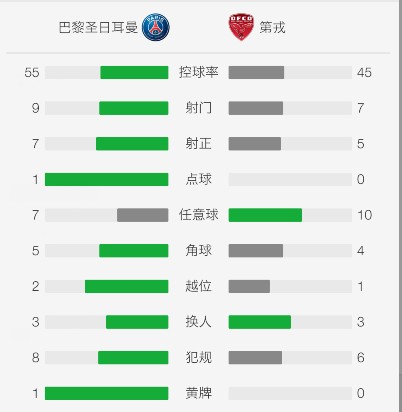
Task: Click the PSG possession value 55
Action: (32, 72)
